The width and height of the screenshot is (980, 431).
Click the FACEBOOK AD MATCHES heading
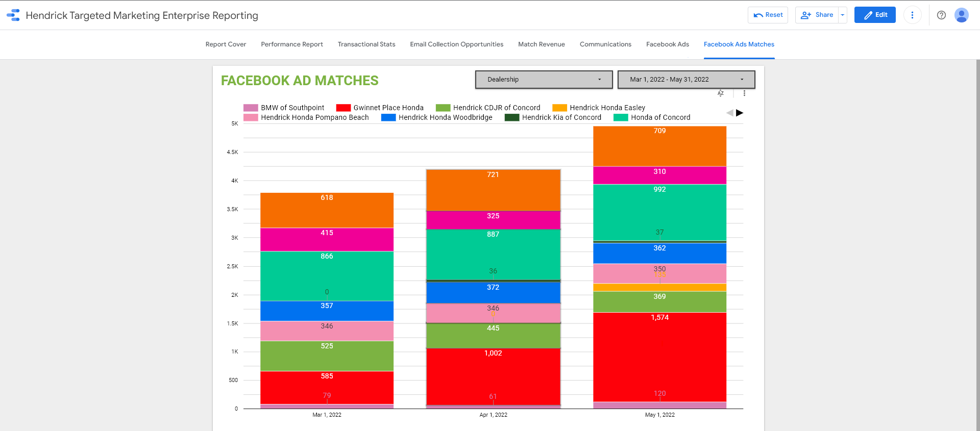300,81
